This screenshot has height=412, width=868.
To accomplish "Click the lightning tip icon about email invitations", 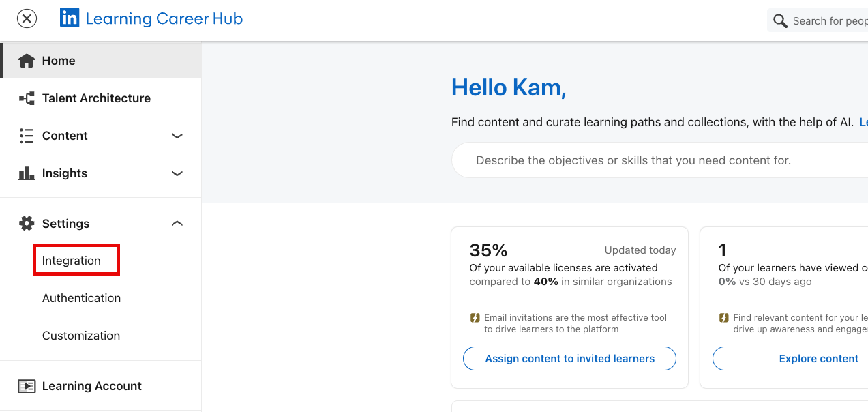I will click(476, 317).
